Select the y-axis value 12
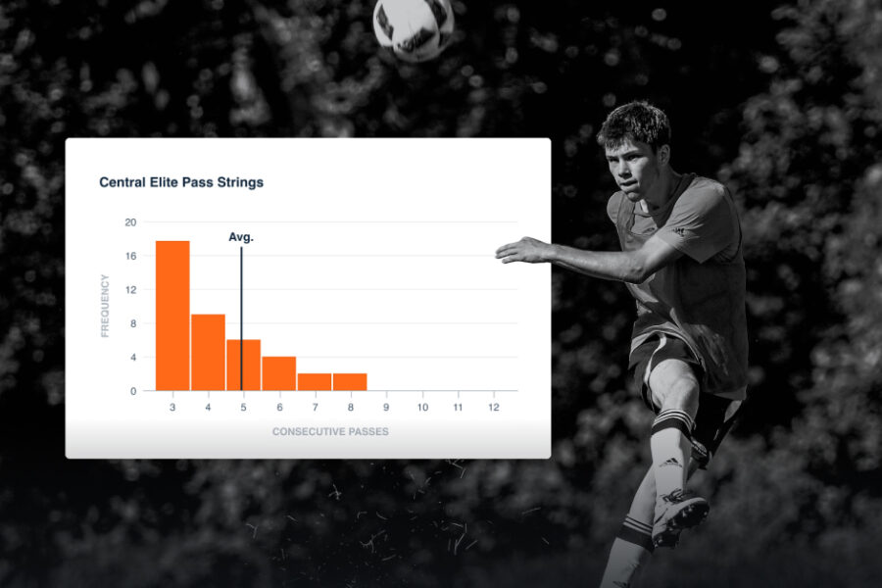 click(130, 290)
